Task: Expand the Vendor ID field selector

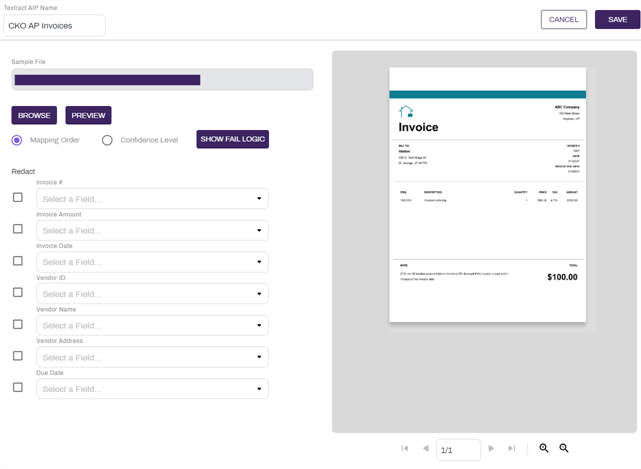Action: pos(152,294)
